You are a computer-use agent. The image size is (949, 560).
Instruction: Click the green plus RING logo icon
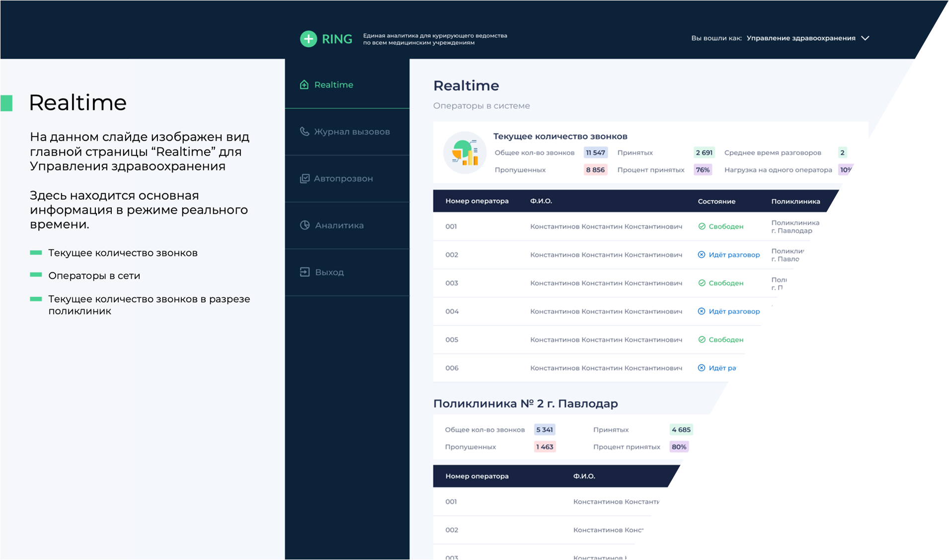[x=309, y=39]
